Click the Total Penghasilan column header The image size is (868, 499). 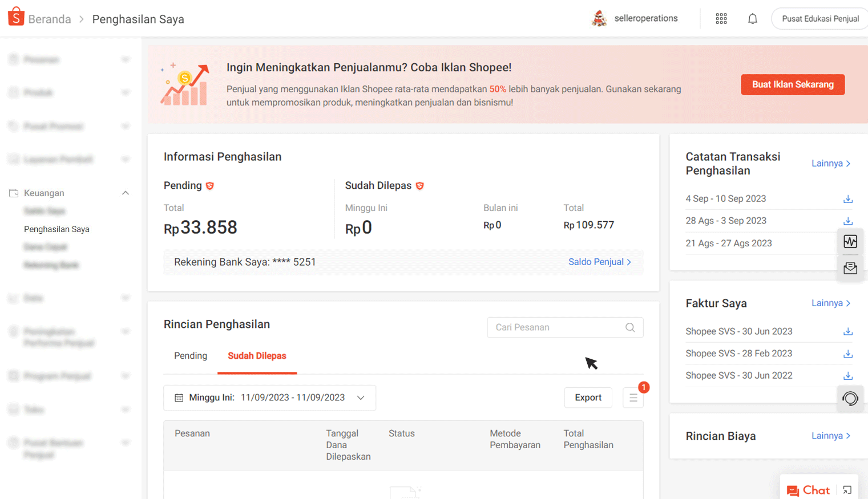(588, 439)
